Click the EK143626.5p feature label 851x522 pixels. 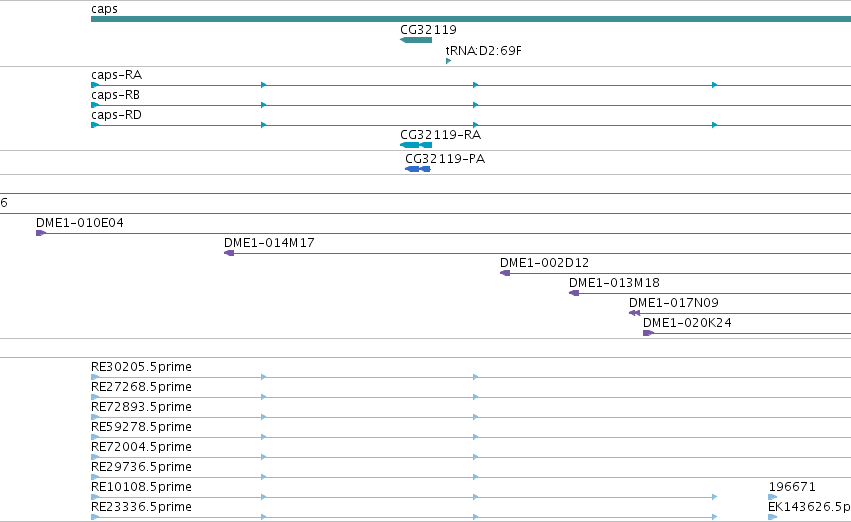[809, 507]
